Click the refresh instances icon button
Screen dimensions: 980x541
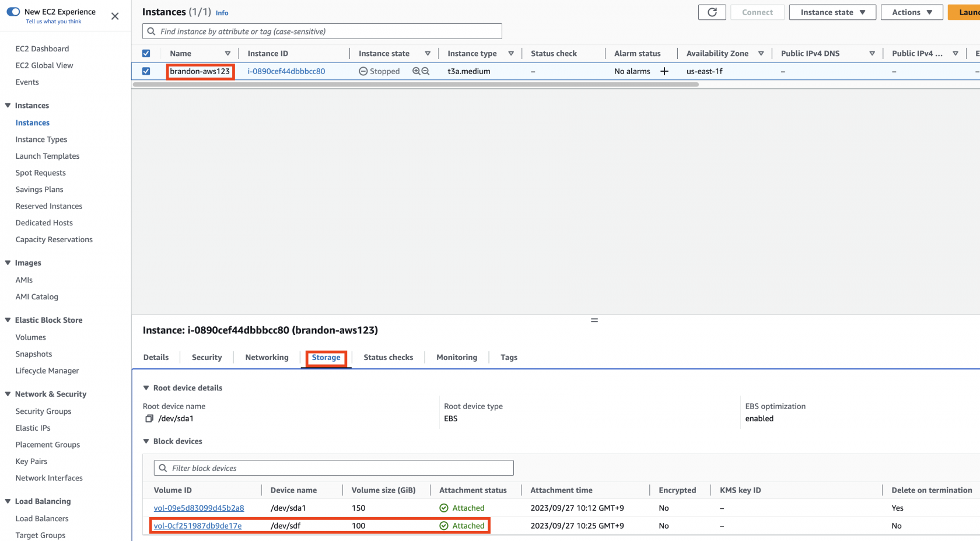click(712, 12)
